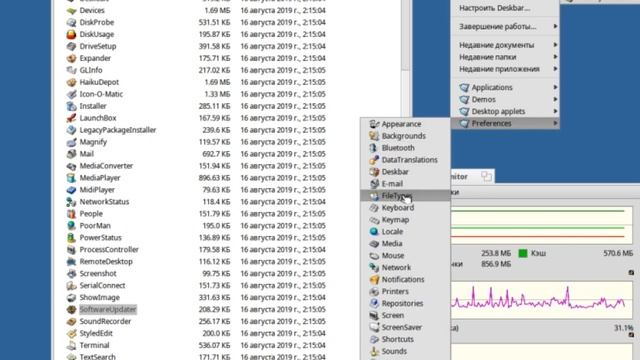The image size is (640, 360).
Task: Click the purple usage graph in the monitor window
Action: [541, 300]
